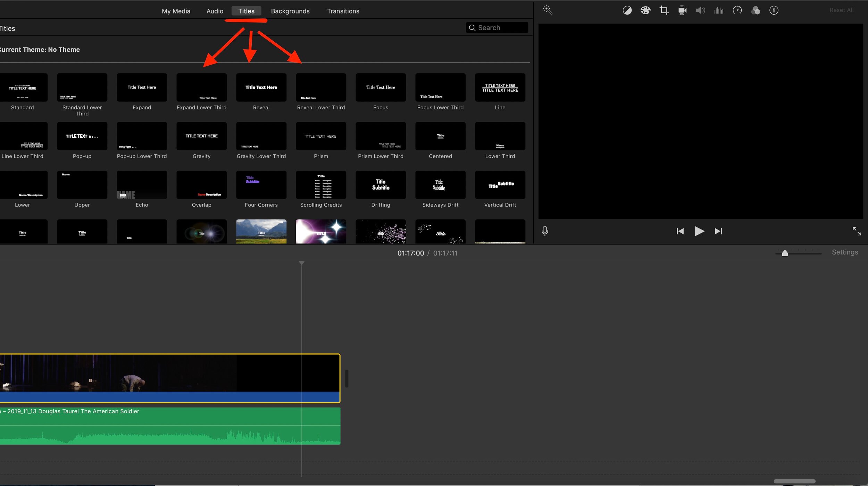Click the magic wand auto-enhance icon
868x486 pixels.
[x=548, y=10]
